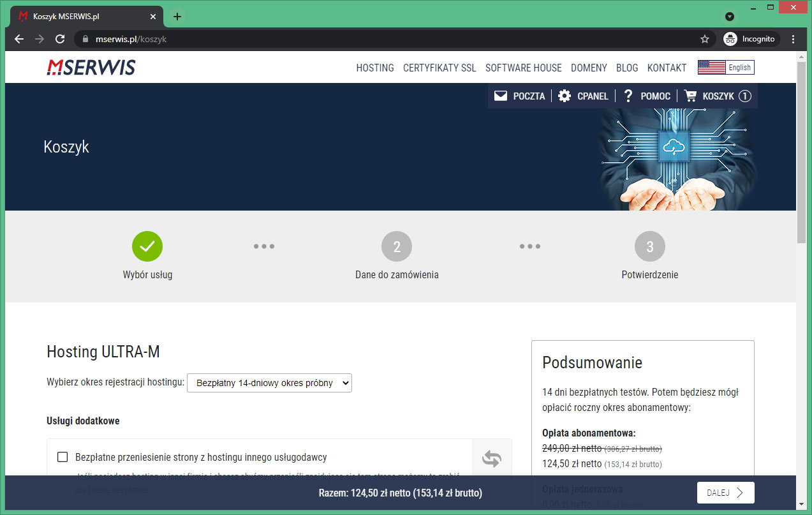Viewport: 812px width, 515px height.
Task: Go to the Hosting menu item
Action: point(375,68)
